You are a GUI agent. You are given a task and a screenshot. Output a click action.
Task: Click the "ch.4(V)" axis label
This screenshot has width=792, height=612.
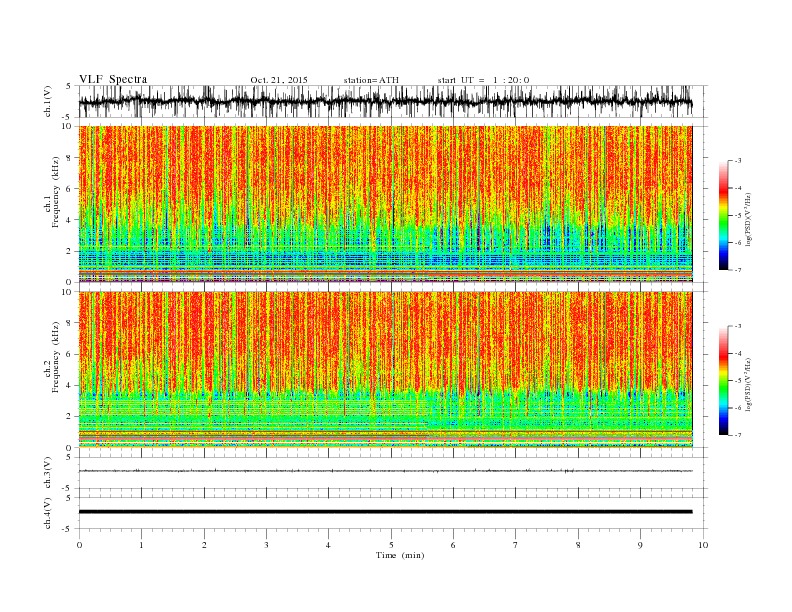(48, 513)
